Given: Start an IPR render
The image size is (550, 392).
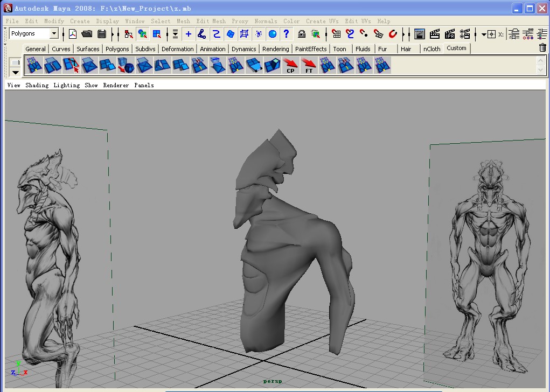Looking at the screenshot, I should (450, 34).
